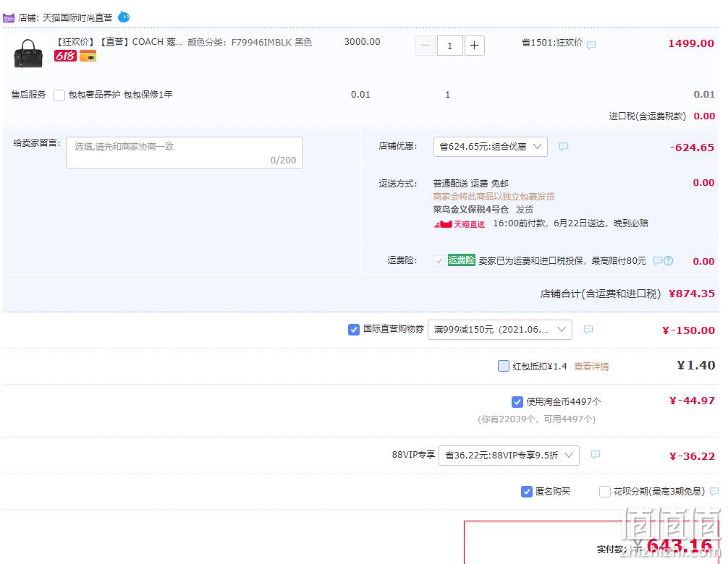Click the 菜鸟金义保税4号仓 warehouse text
This screenshot has width=728, height=564.
[x=471, y=210]
